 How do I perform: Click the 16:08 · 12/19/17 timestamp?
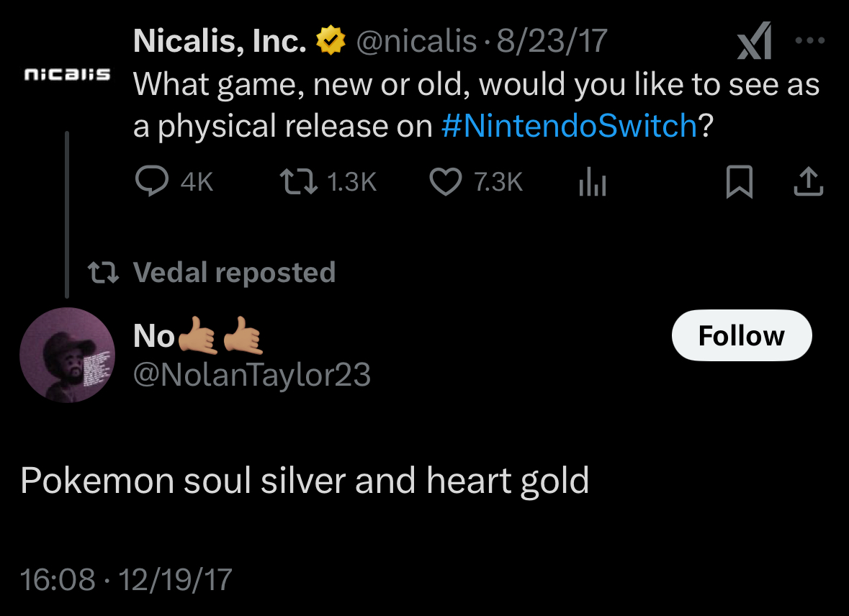[127, 579]
